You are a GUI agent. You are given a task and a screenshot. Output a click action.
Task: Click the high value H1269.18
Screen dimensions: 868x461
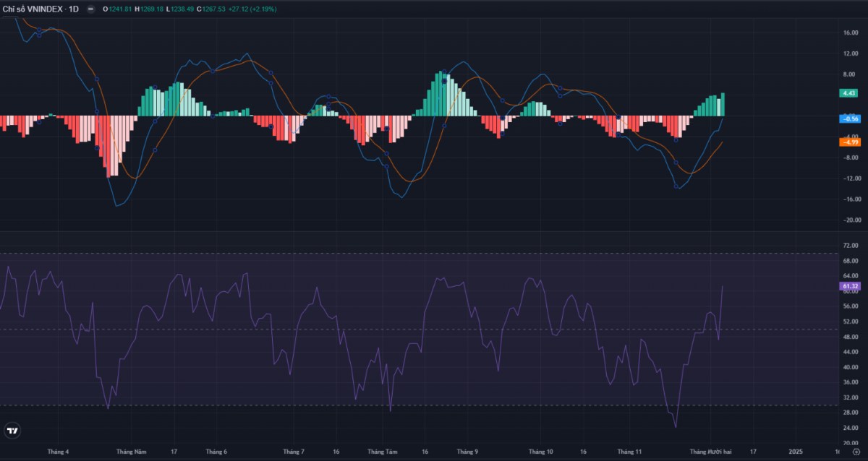[x=148, y=9]
